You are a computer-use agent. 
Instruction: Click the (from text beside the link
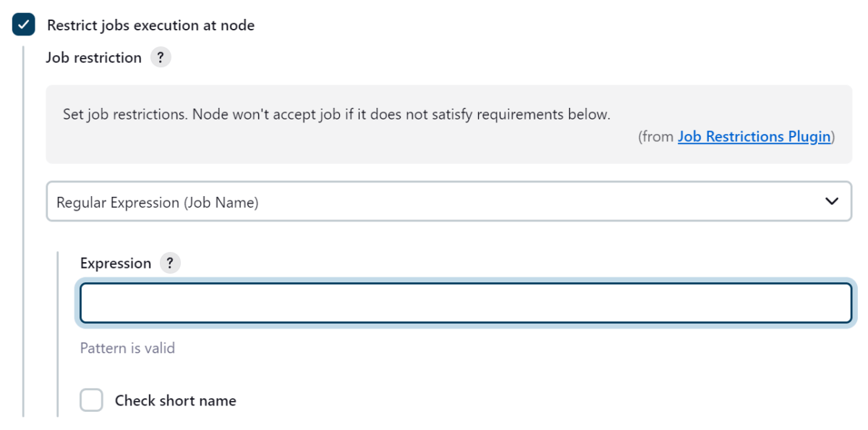657,137
